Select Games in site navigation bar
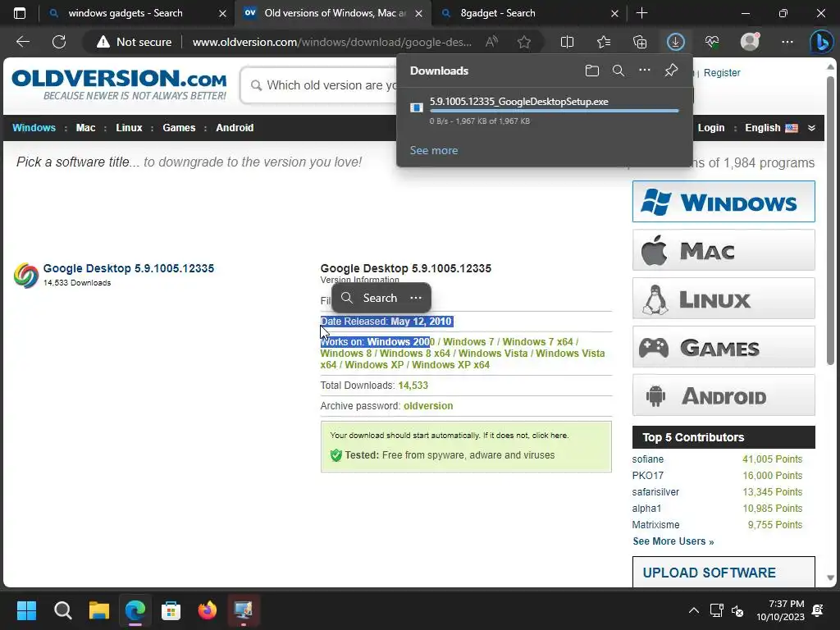This screenshot has width=840, height=630. (x=179, y=128)
